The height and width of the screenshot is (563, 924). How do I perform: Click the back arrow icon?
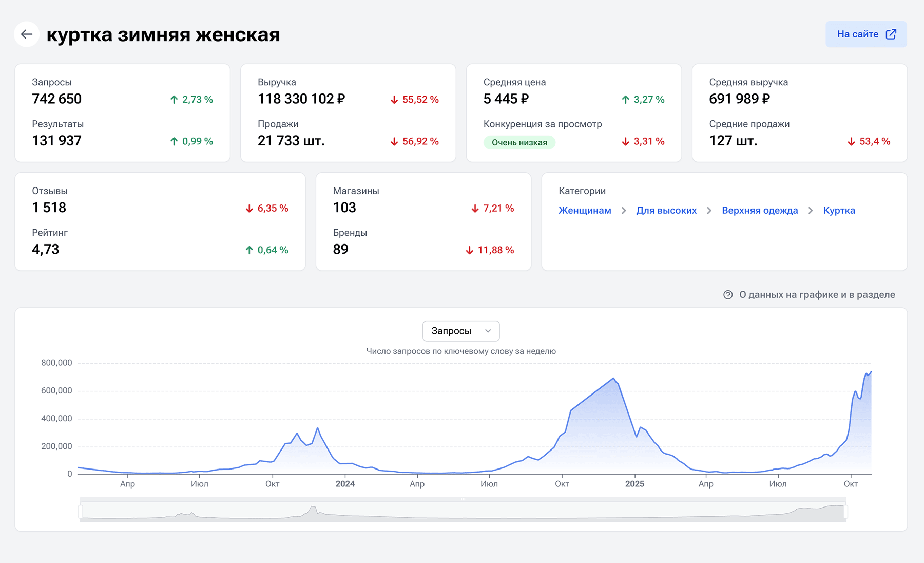click(27, 34)
